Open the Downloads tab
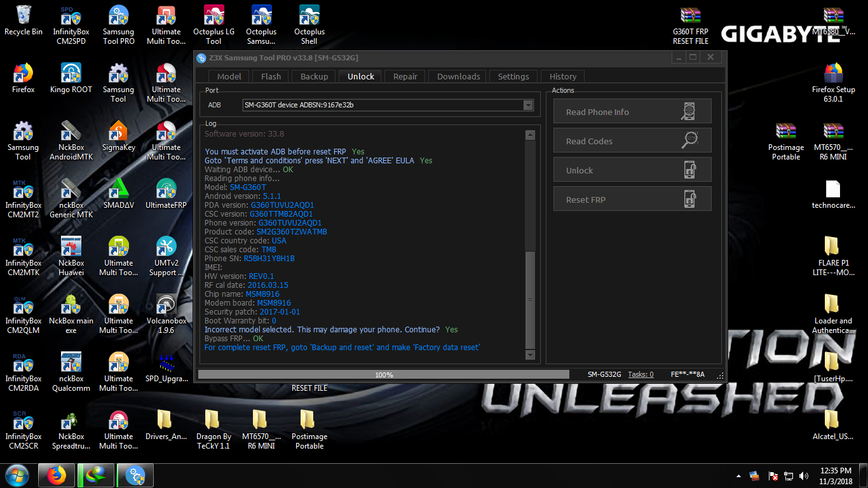 point(459,76)
